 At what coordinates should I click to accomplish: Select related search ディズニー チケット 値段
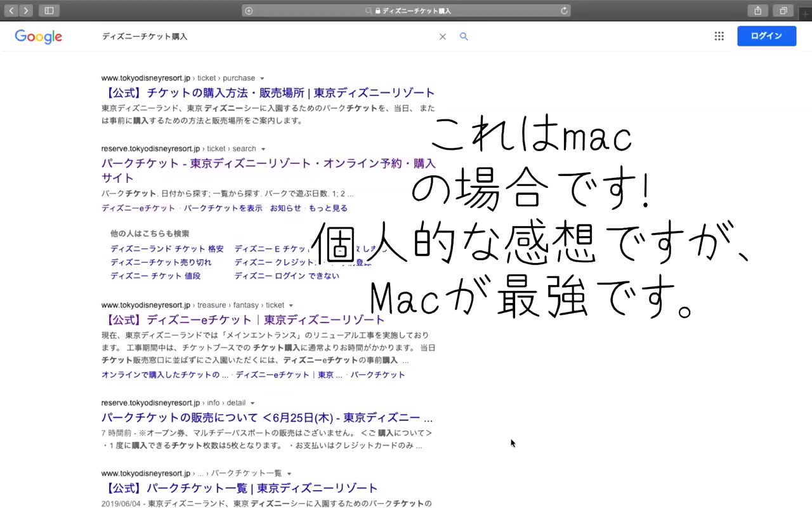155,276
